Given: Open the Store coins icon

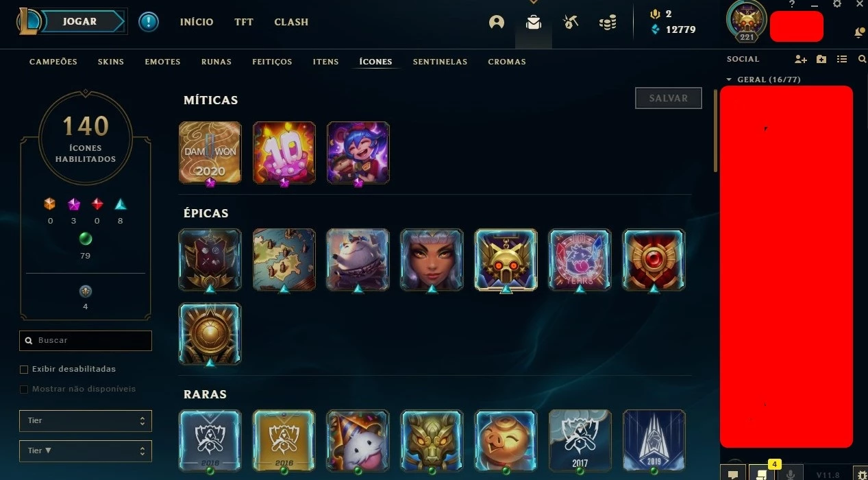Looking at the screenshot, I should pyautogui.click(x=608, y=23).
